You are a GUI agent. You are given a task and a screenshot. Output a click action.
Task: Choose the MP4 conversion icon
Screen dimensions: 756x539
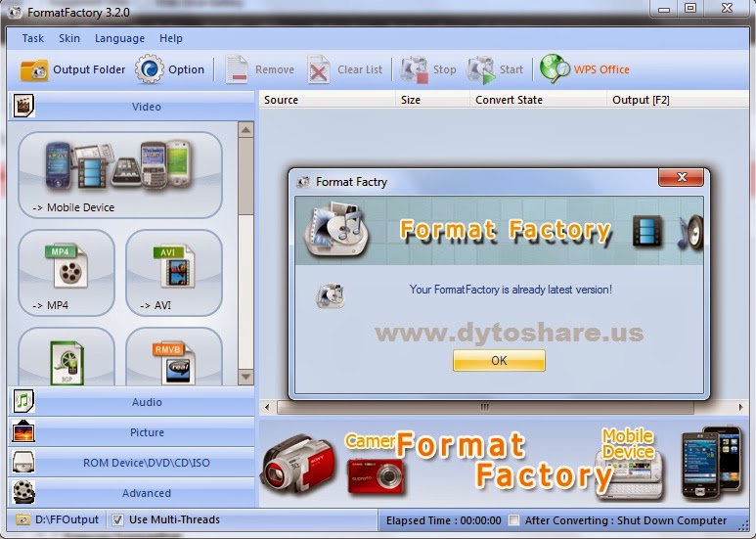click(67, 266)
